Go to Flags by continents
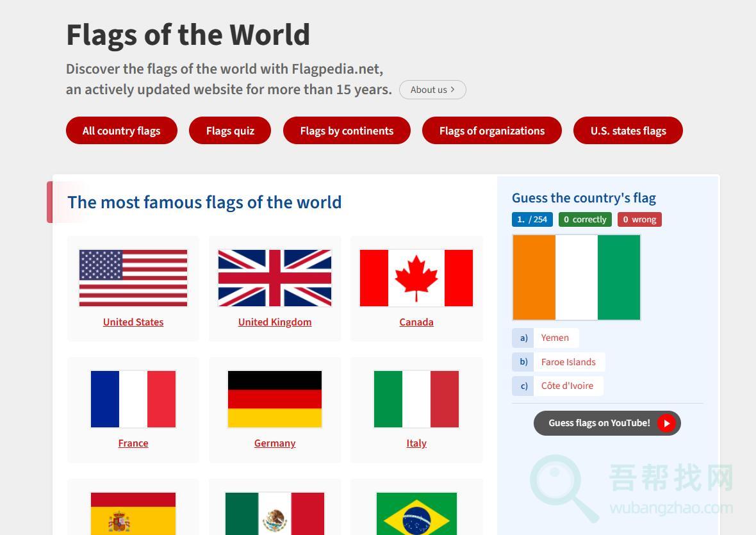This screenshot has width=756, height=535. coord(347,131)
